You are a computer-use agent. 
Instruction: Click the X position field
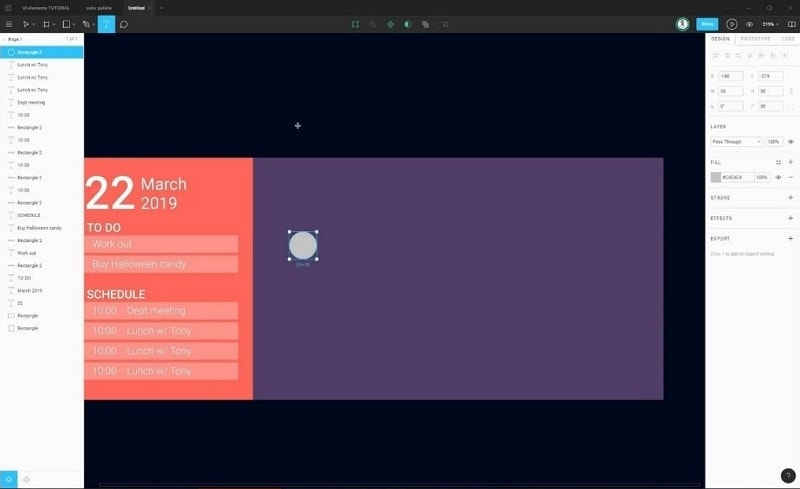[730, 76]
